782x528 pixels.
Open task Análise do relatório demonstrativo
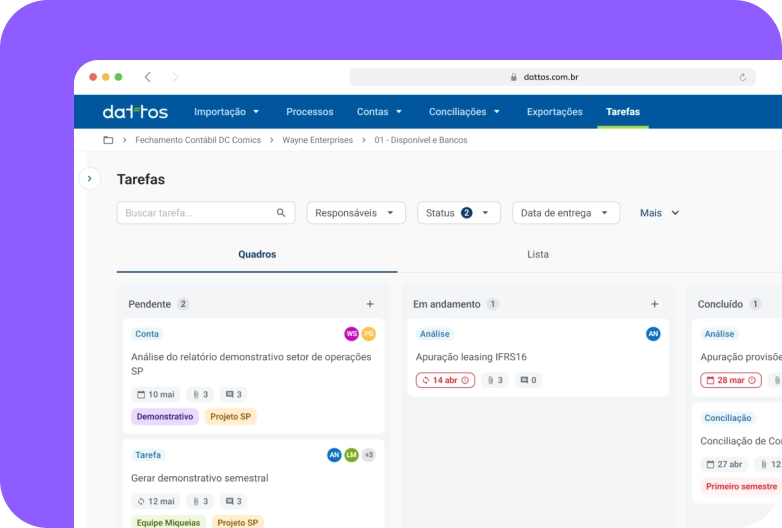(251, 364)
